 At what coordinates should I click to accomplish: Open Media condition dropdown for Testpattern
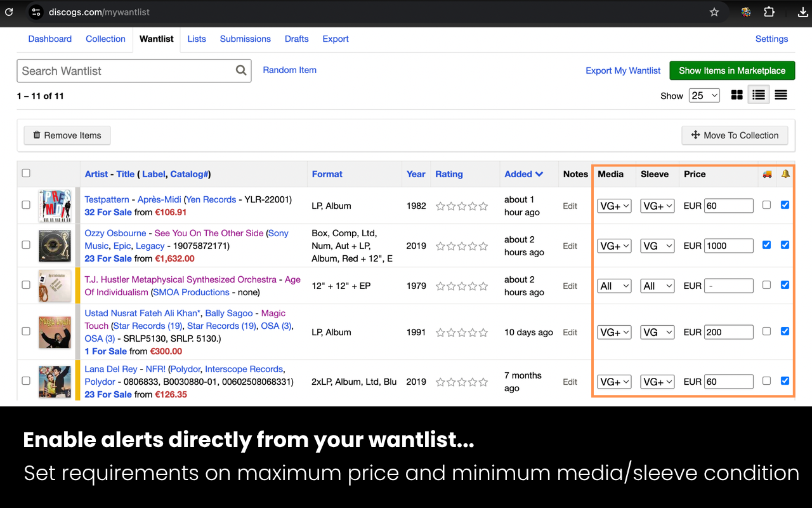[614, 206]
